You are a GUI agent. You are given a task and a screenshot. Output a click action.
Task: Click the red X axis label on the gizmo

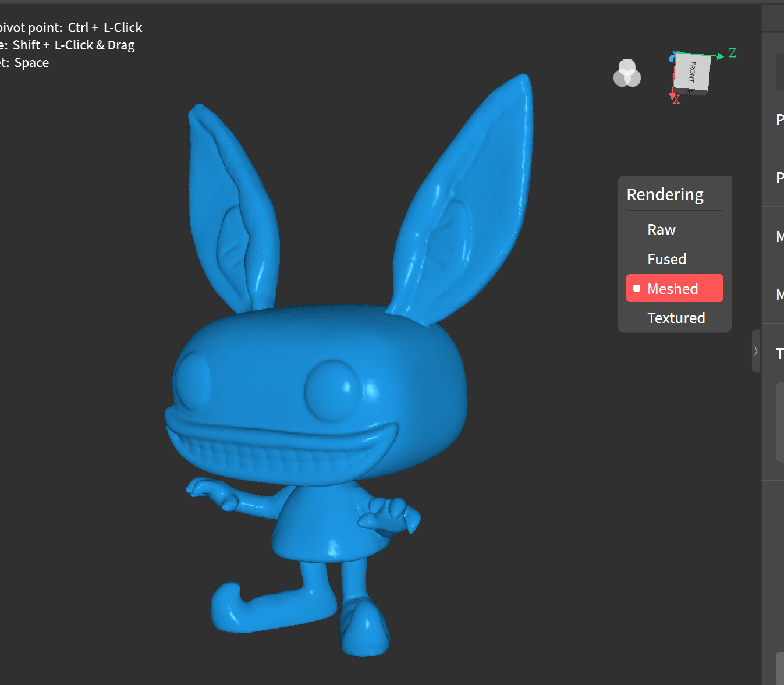click(x=676, y=101)
